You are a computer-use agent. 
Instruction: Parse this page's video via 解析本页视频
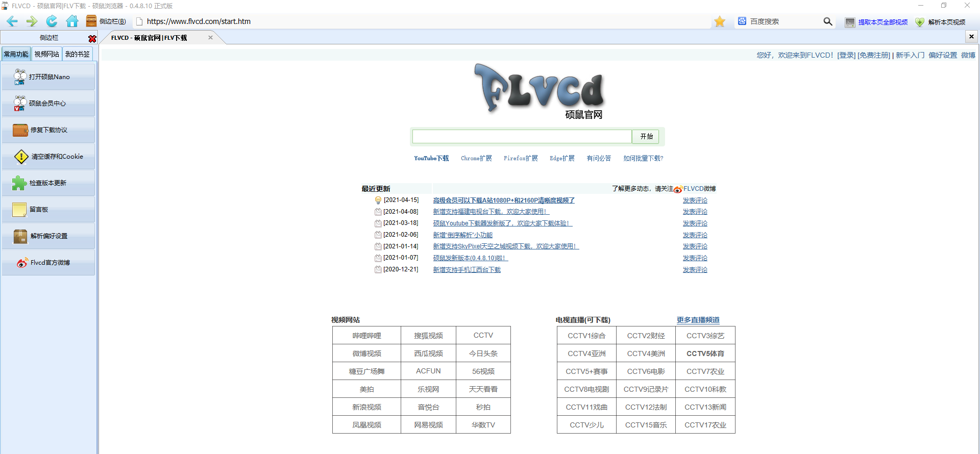940,22
